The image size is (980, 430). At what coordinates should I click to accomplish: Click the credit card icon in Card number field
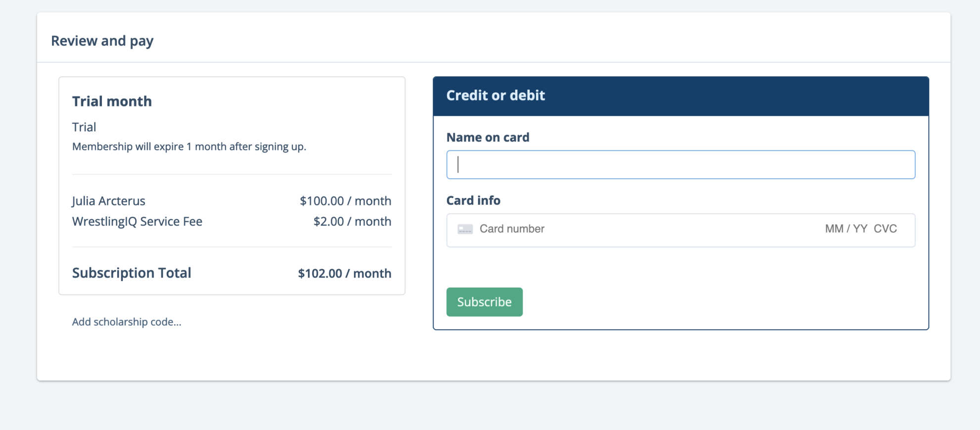[464, 229]
